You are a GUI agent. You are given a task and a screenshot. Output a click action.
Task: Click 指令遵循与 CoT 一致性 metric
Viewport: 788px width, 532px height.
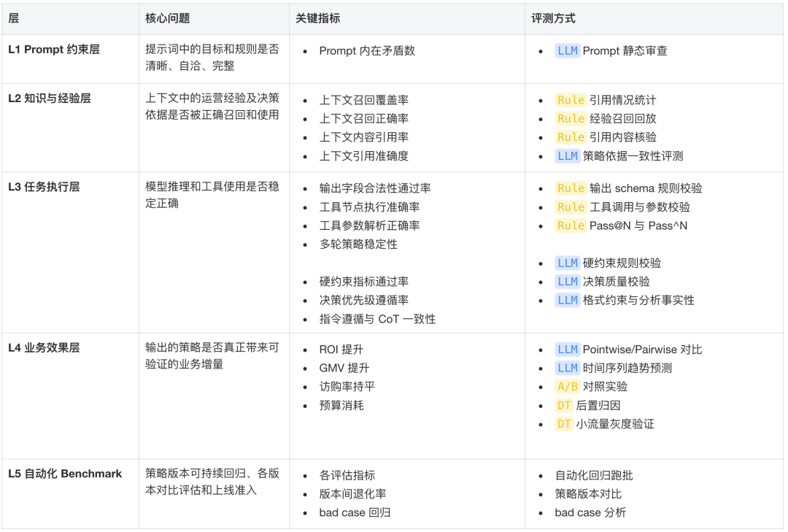[377, 320]
